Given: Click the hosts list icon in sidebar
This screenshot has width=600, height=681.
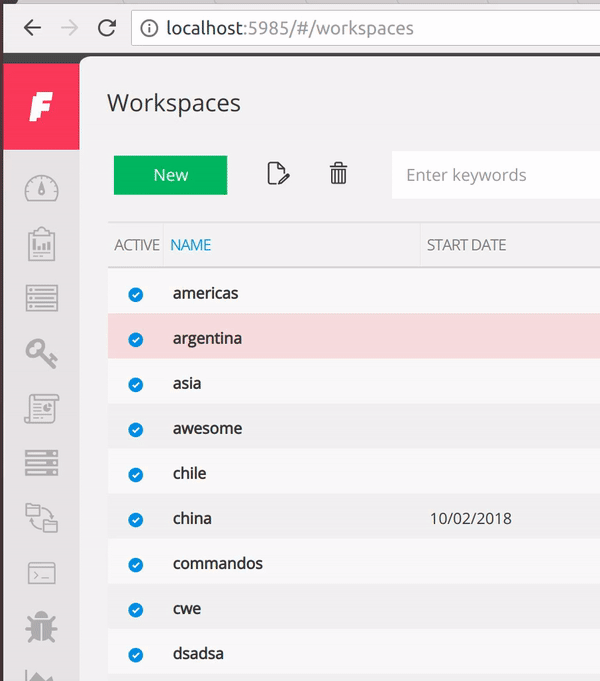Looking at the screenshot, I should click(x=42, y=298).
